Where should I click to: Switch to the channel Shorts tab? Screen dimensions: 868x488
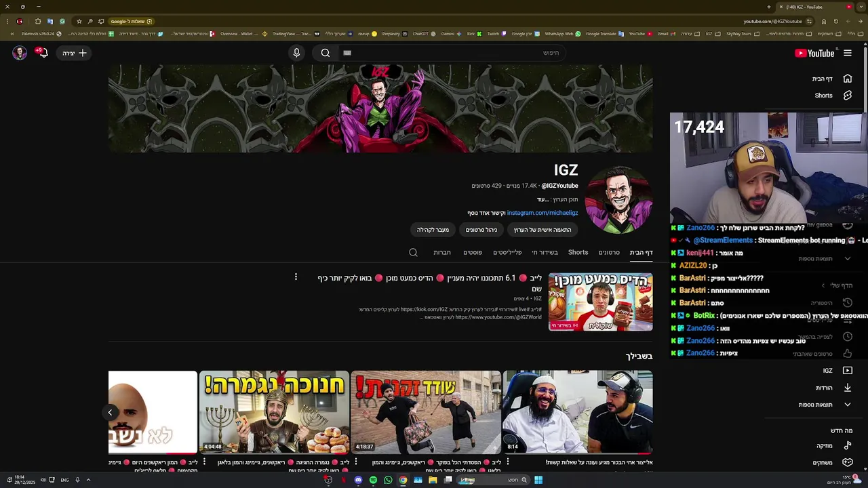pyautogui.click(x=578, y=252)
